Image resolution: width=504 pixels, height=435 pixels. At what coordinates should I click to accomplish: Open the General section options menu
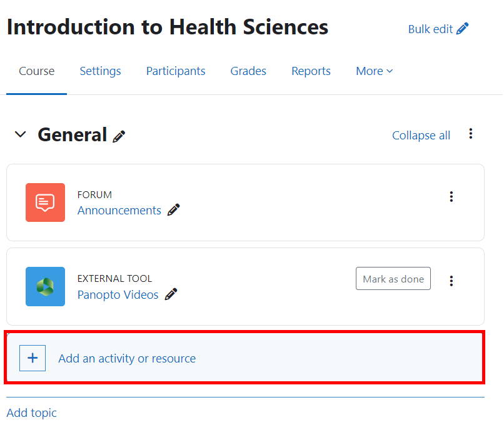point(470,133)
